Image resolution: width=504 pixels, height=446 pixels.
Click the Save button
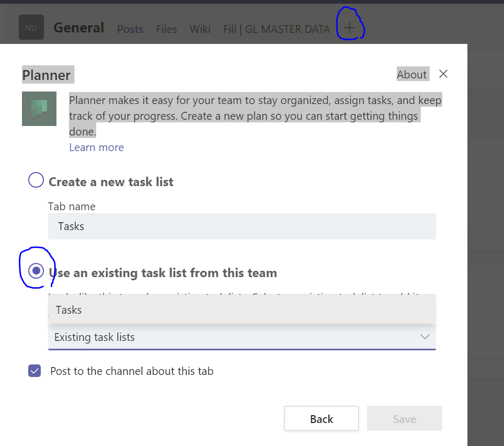pos(405,418)
